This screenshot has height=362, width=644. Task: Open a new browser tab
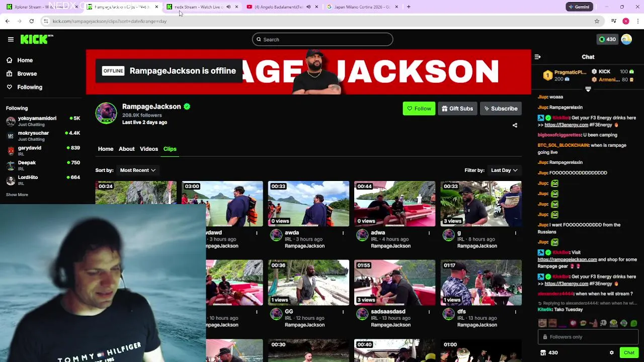[409, 7]
